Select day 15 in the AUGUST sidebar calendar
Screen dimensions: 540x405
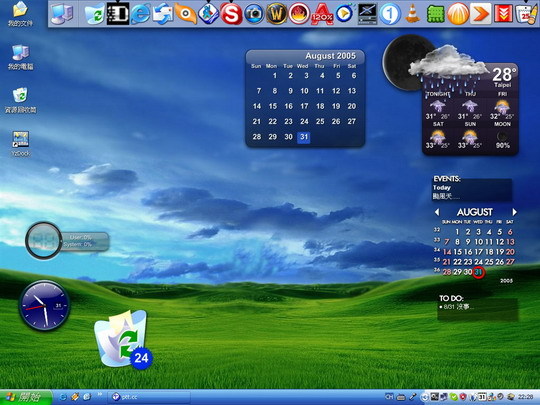coord(457,252)
